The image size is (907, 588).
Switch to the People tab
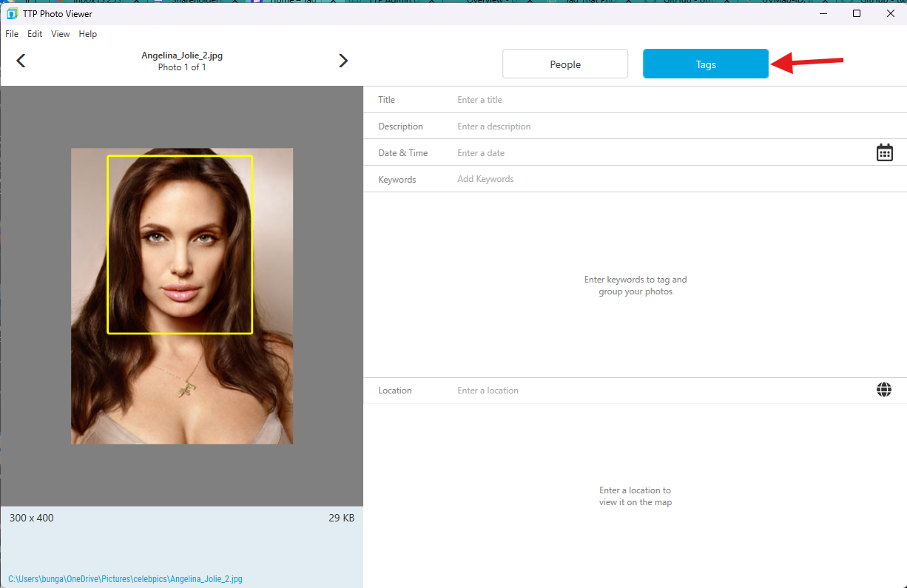pyautogui.click(x=564, y=64)
